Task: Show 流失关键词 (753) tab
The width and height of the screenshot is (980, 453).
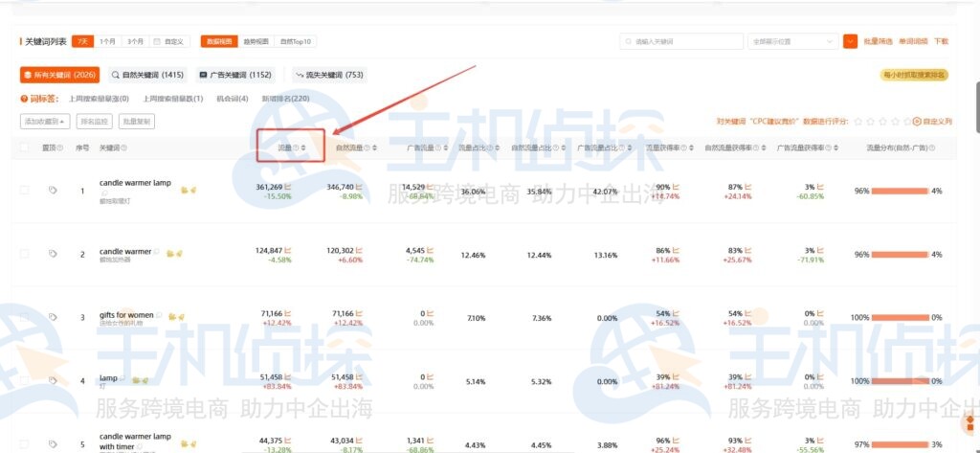Action: click(x=329, y=75)
